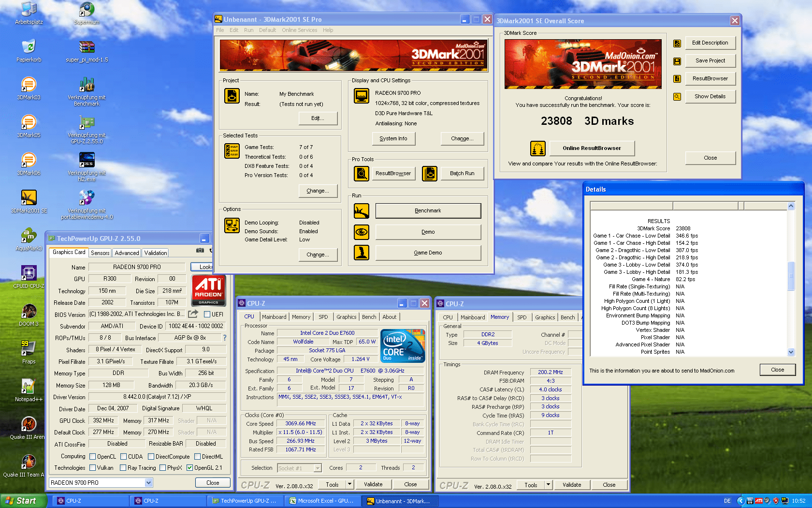Toggle the Ray Tracing checkbox in GPU-Z

pos(123,468)
